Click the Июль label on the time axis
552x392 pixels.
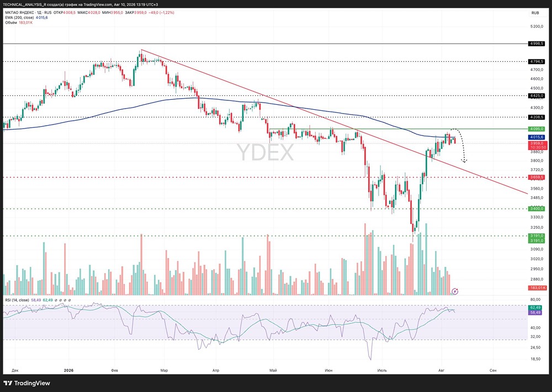click(x=381, y=370)
